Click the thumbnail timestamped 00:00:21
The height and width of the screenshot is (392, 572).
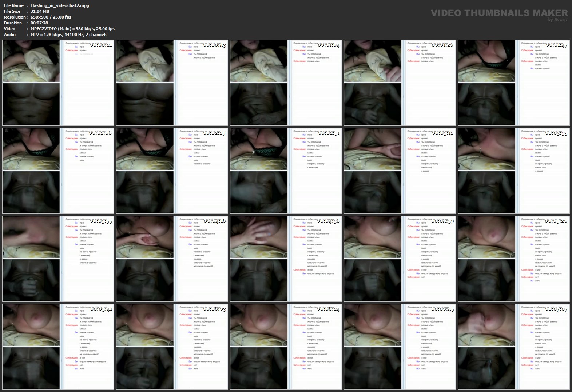coord(58,83)
